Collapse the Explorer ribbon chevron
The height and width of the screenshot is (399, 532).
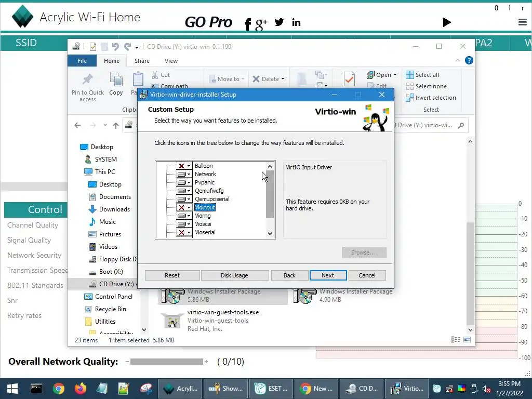point(458,60)
